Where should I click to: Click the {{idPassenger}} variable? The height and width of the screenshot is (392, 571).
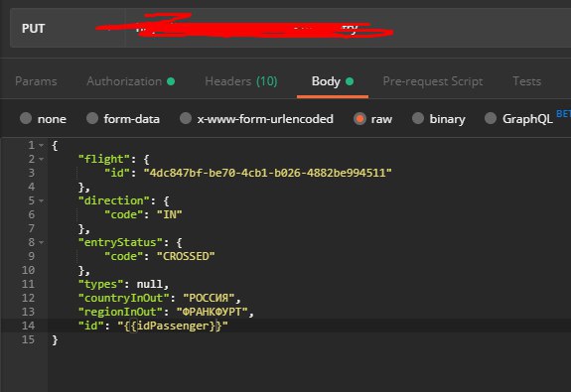173,326
